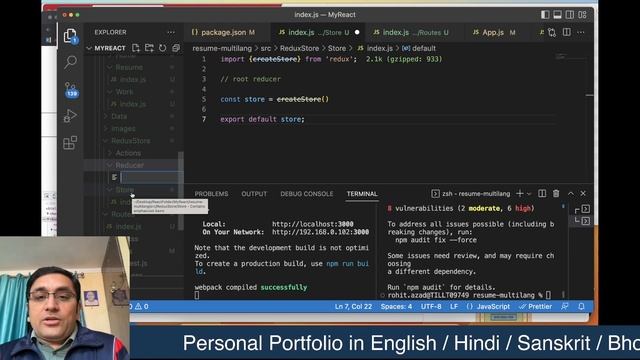Open the notifications bell in status bar
The height and width of the screenshot is (360, 640).
(581, 307)
